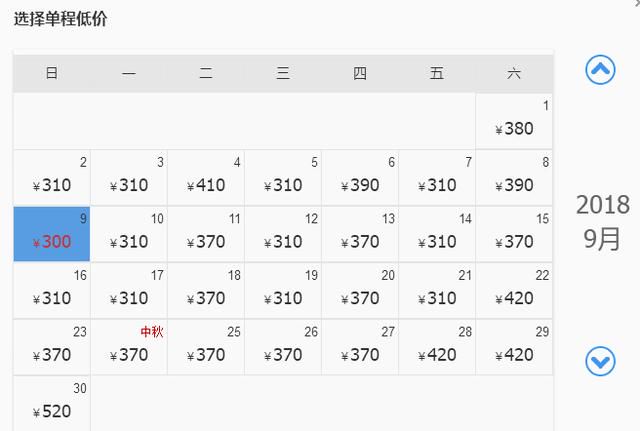The image size is (640, 431).
Task: Select September 19 priced ¥310
Action: point(283,291)
